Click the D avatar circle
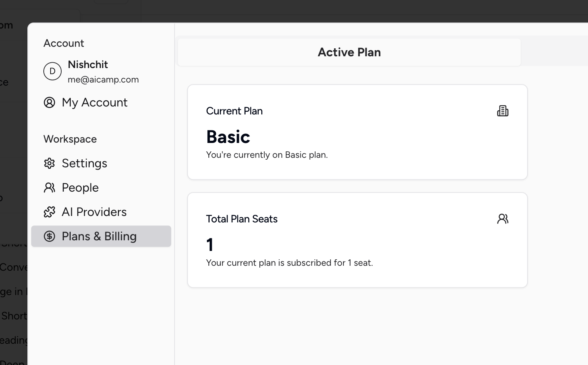The image size is (588, 365). pos(52,71)
